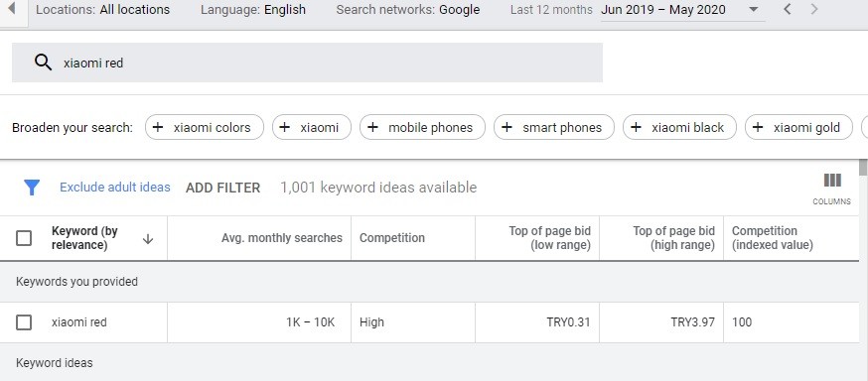Image resolution: width=868 pixels, height=381 pixels.
Task: Sort by keyword relevance arrow
Action: pos(148,239)
